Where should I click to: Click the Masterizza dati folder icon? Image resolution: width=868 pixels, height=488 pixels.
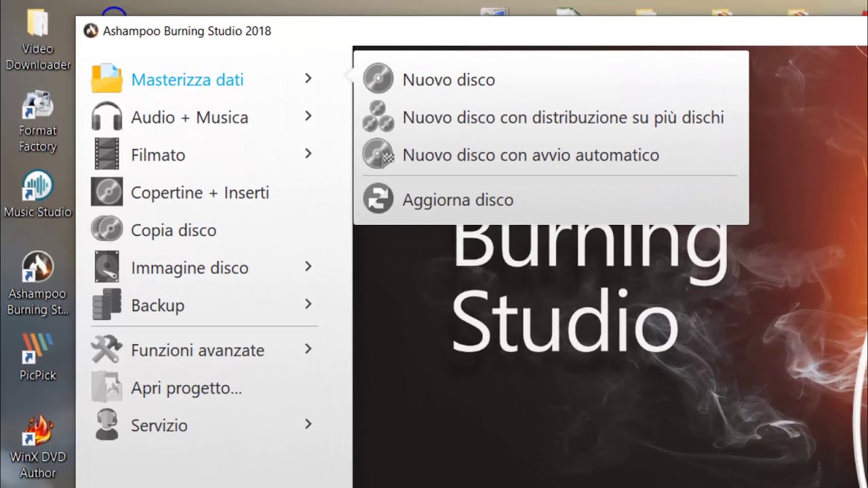click(106, 79)
